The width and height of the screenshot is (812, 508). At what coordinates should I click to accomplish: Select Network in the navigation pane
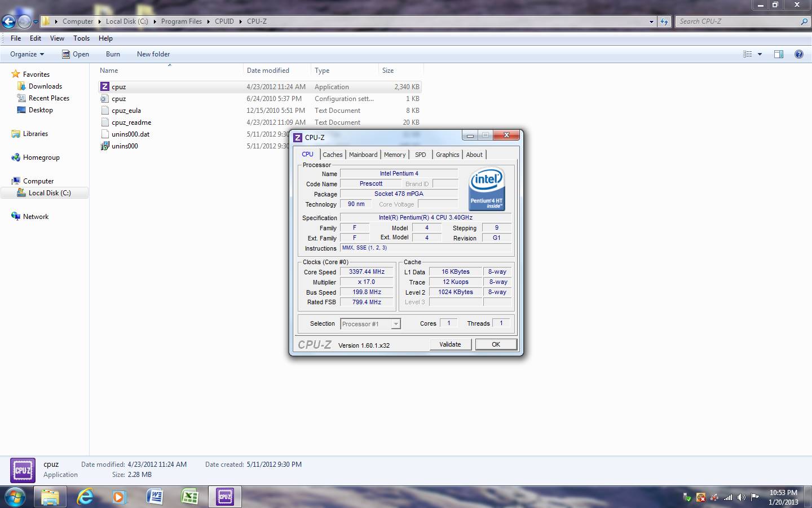click(x=36, y=217)
